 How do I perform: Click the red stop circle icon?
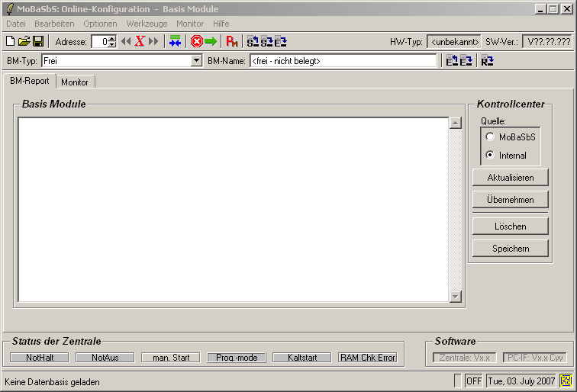pos(196,41)
